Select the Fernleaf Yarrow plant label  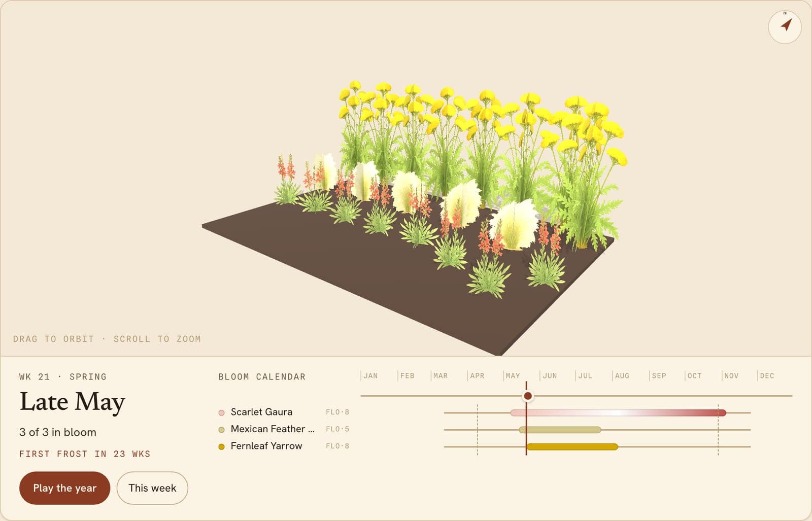click(266, 446)
